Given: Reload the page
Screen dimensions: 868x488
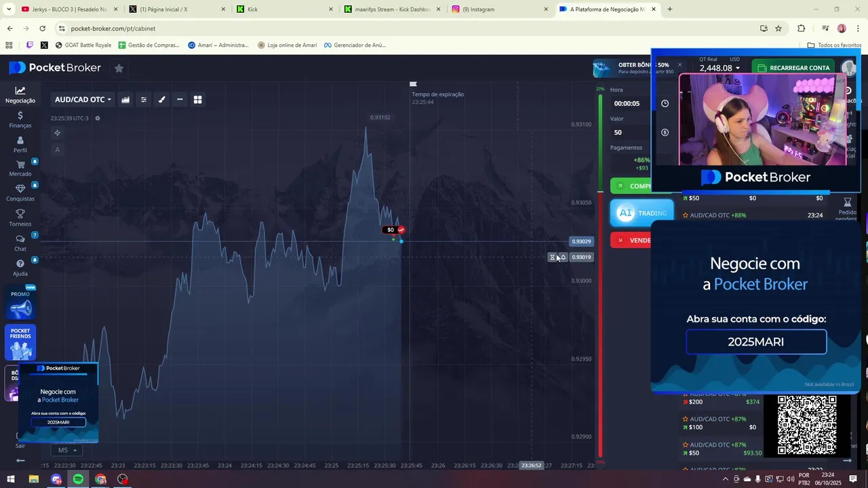Looking at the screenshot, I should (x=42, y=28).
